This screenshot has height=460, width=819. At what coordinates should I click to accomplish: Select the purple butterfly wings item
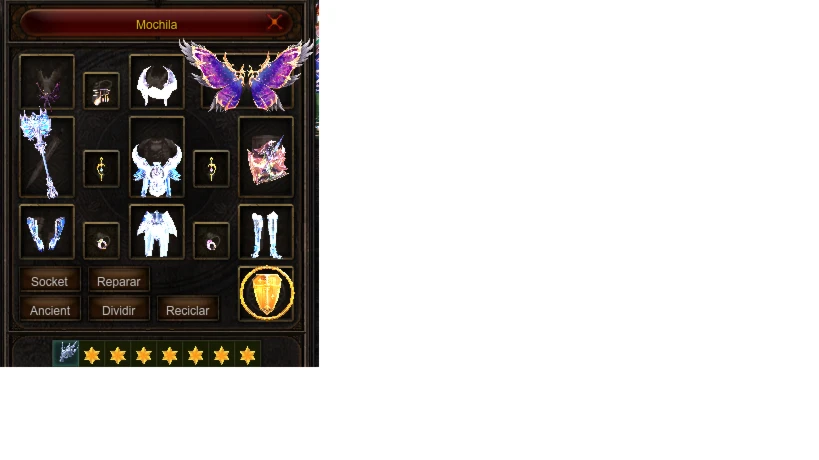click(247, 77)
